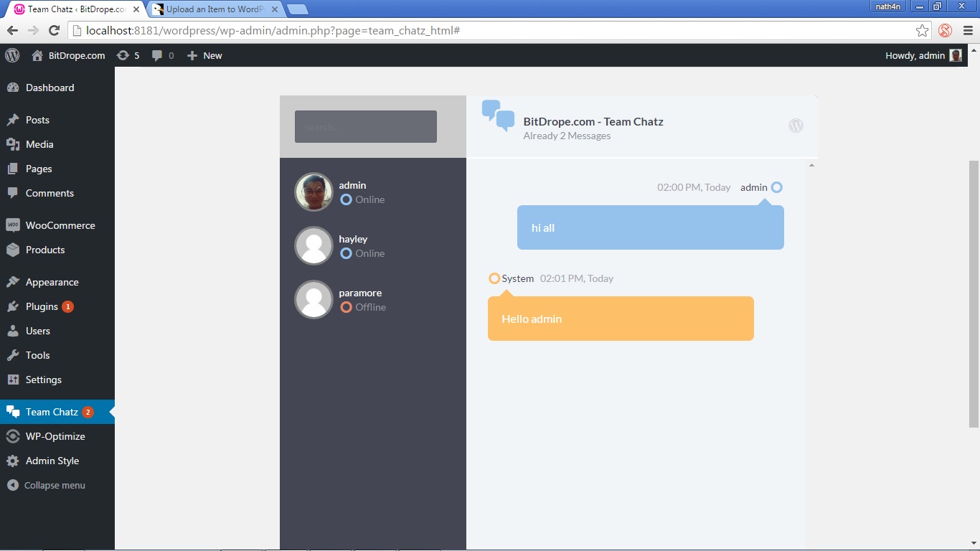
Task: Click the "Already 2 Messages" text
Action: (567, 136)
